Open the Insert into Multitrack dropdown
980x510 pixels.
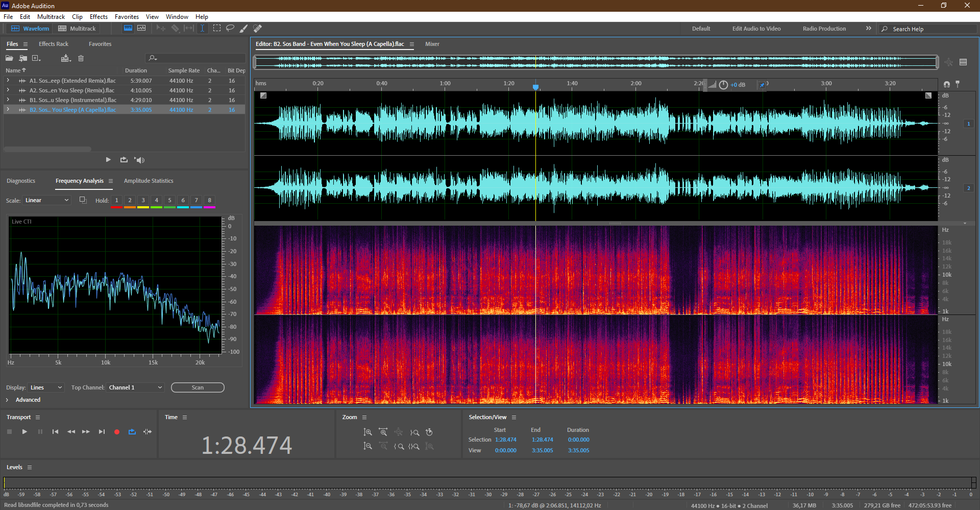click(65, 58)
